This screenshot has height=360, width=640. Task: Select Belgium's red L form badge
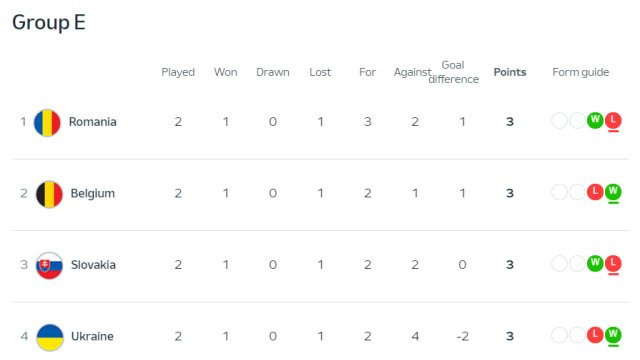595,192
